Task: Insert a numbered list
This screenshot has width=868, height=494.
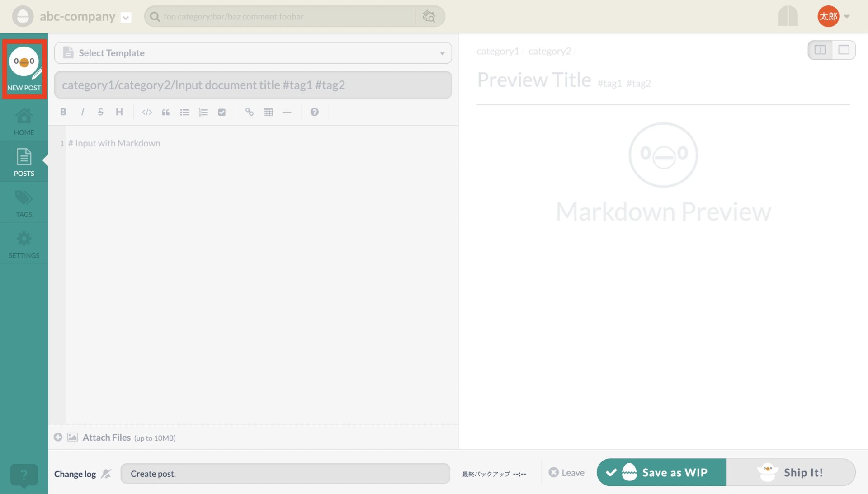Action: click(203, 112)
